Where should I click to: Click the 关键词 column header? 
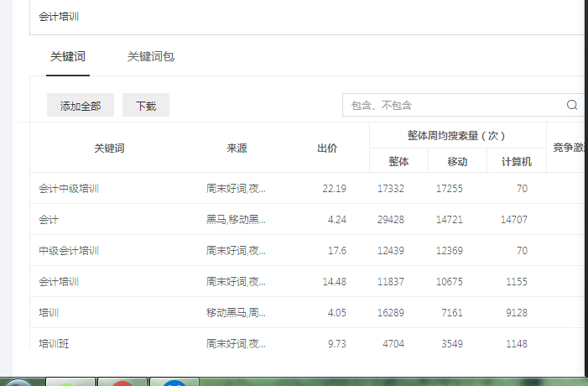[x=109, y=149]
